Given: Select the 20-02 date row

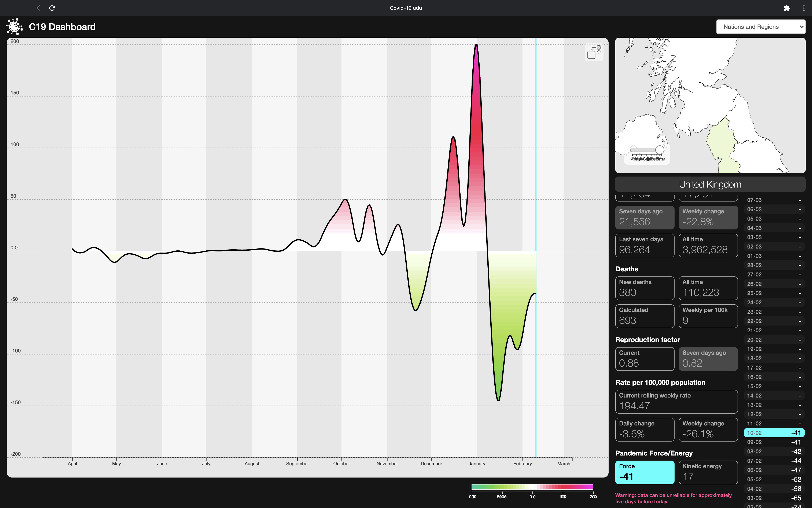Looking at the screenshot, I should pyautogui.click(x=774, y=340).
